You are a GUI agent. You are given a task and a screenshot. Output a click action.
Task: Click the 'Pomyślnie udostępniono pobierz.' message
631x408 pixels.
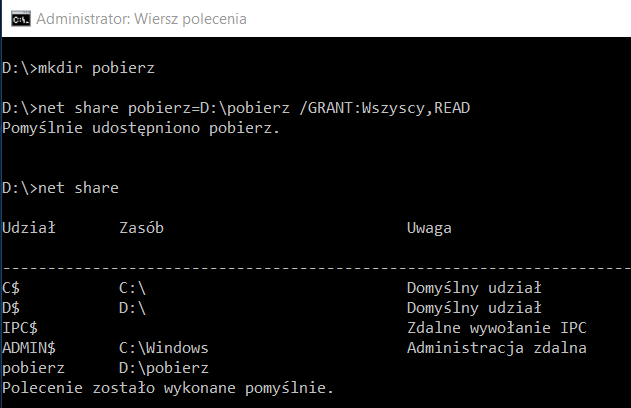tap(141, 128)
